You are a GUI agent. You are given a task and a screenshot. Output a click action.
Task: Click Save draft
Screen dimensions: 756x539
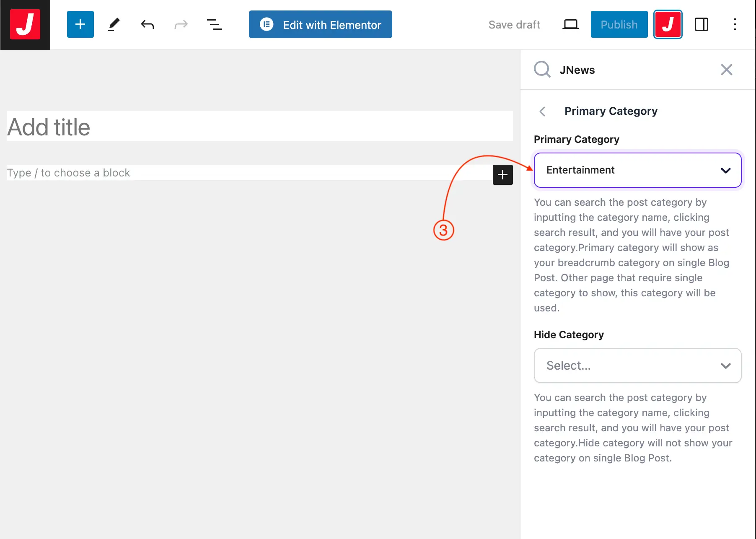(x=514, y=25)
